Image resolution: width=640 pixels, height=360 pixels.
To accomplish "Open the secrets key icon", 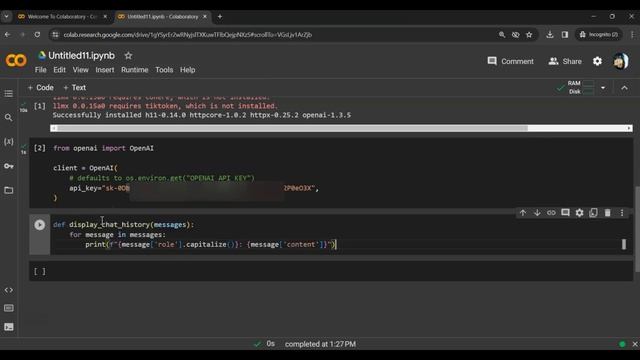I will tap(9, 166).
